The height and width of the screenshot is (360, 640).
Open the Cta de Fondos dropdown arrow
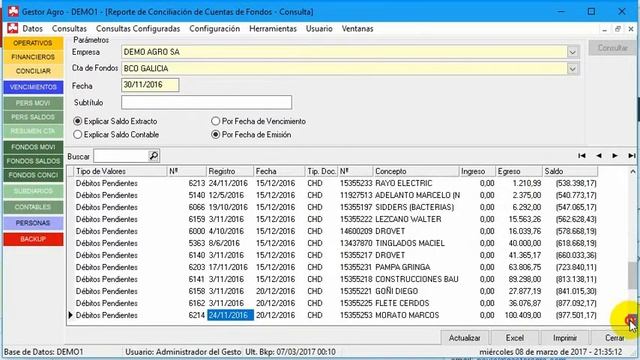572,69
